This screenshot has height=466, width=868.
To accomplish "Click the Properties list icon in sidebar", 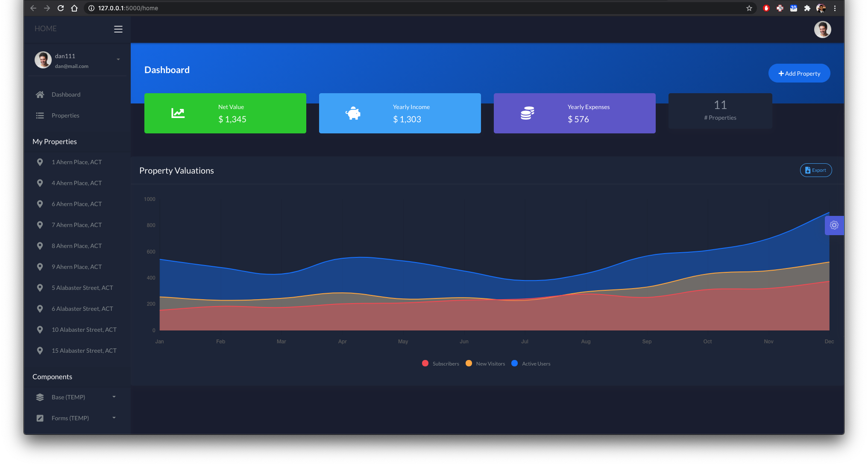I will pos(40,115).
